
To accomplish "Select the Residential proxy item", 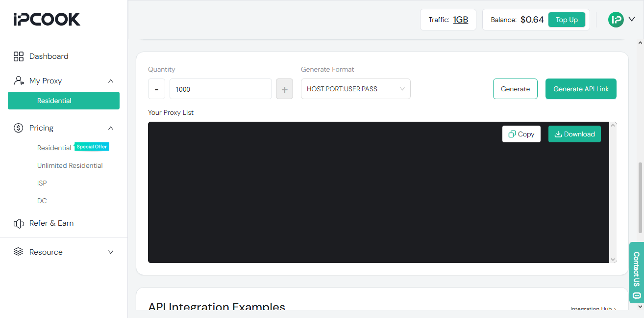I will 64,101.
